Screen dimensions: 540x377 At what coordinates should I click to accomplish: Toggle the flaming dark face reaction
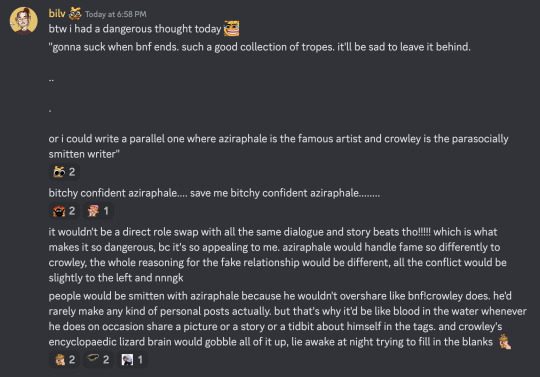[64, 211]
